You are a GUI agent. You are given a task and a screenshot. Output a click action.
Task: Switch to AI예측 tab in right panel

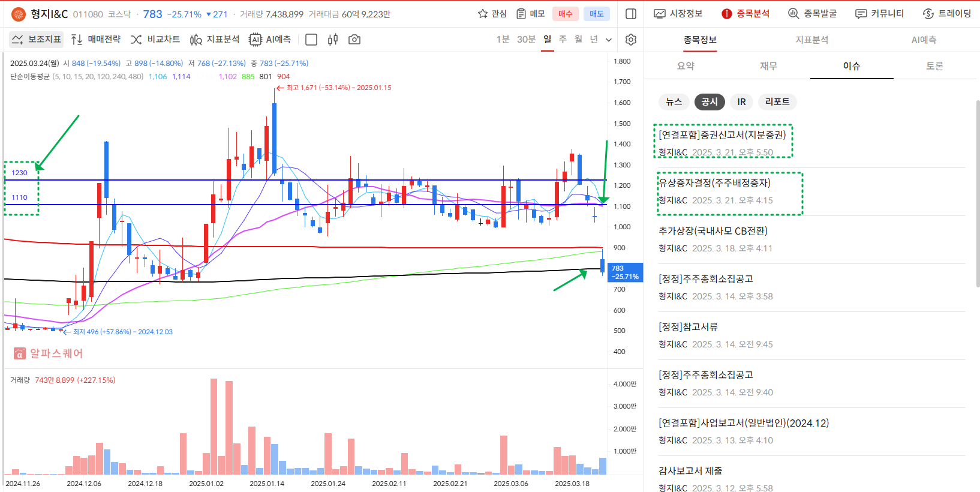coord(924,40)
